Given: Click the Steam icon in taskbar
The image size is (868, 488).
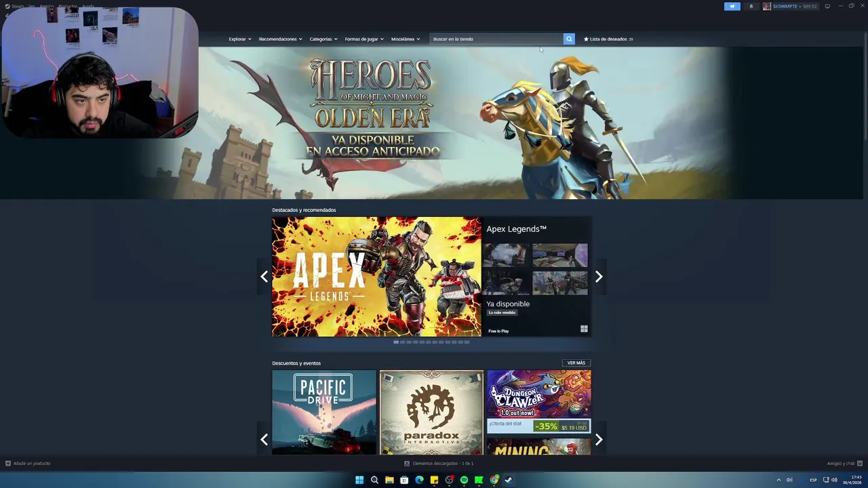Looking at the screenshot, I should click(x=509, y=480).
